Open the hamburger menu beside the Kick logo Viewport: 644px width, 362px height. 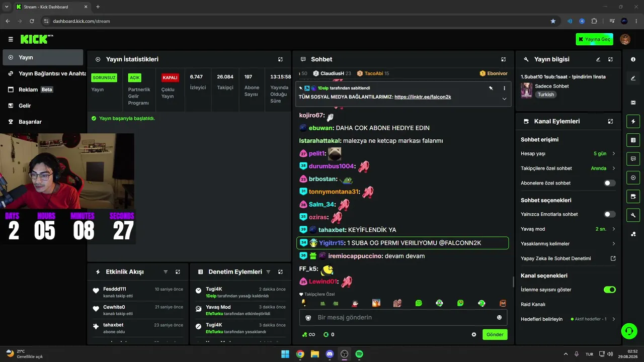pos(11,39)
